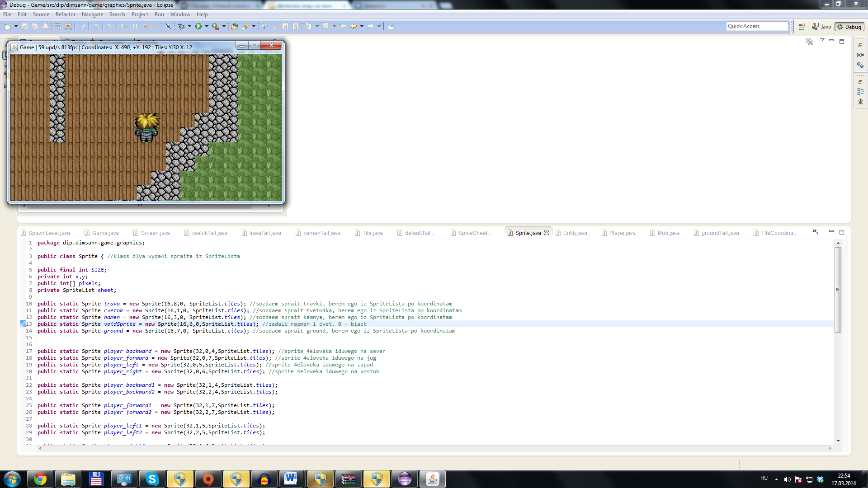Image resolution: width=868 pixels, height=488 pixels.
Task: Show hidden editor tabs list chevron
Action: (815, 232)
